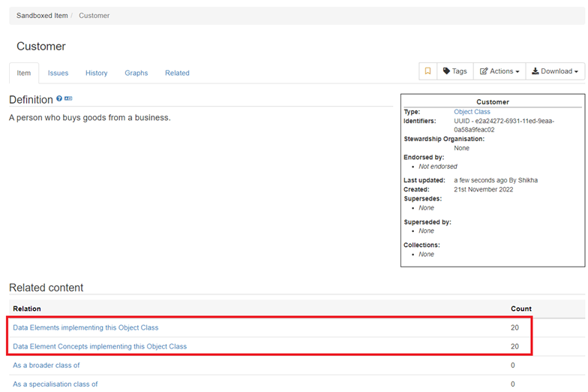
Task: Switch to the Item tab
Action: tap(24, 73)
